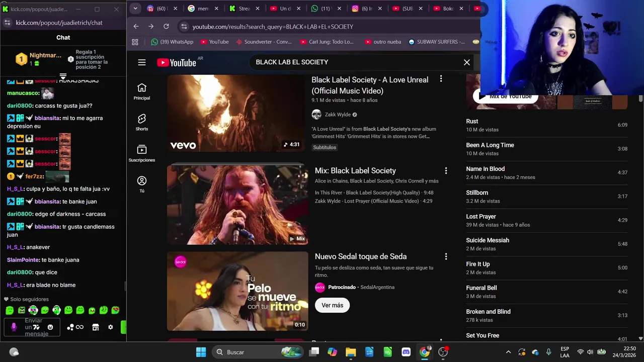
Task: Open the Kick chat emoji picker
Action: click(50, 327)
